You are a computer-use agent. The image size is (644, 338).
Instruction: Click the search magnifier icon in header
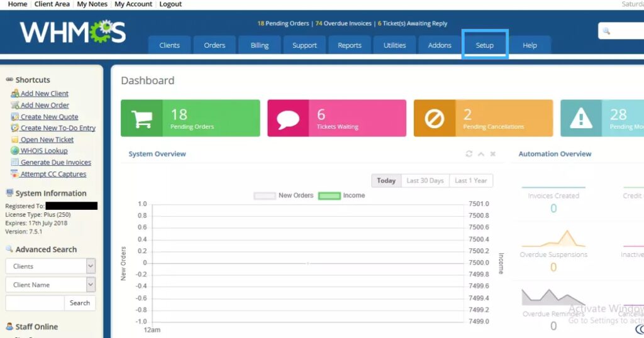pos(607,31)
